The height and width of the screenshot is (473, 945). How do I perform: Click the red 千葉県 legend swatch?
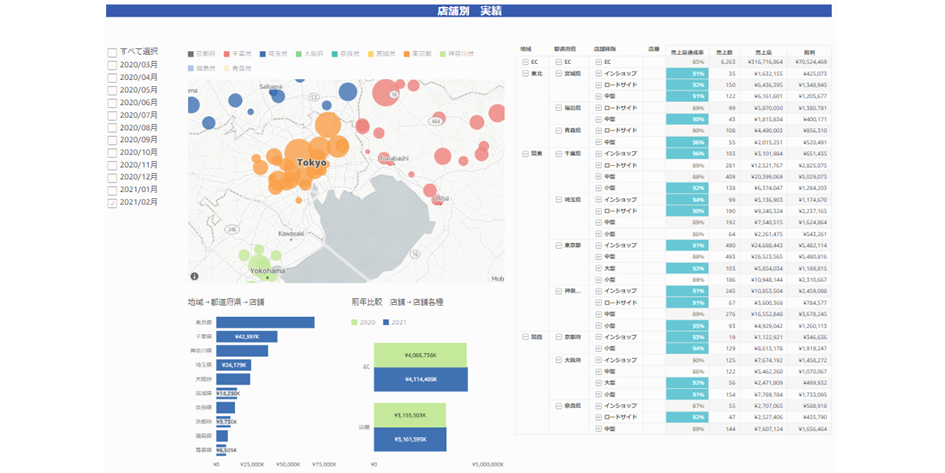point(227,54)
